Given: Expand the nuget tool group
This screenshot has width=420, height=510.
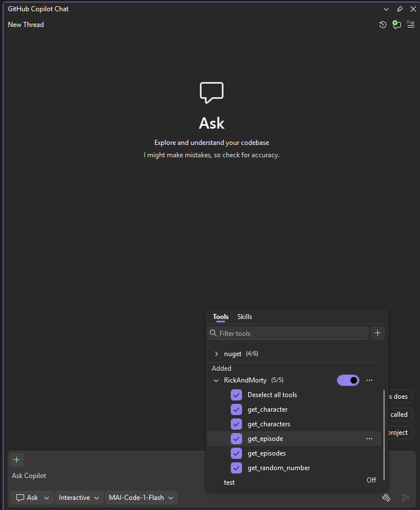Looking at the screenshot, I should pos(217,353).
